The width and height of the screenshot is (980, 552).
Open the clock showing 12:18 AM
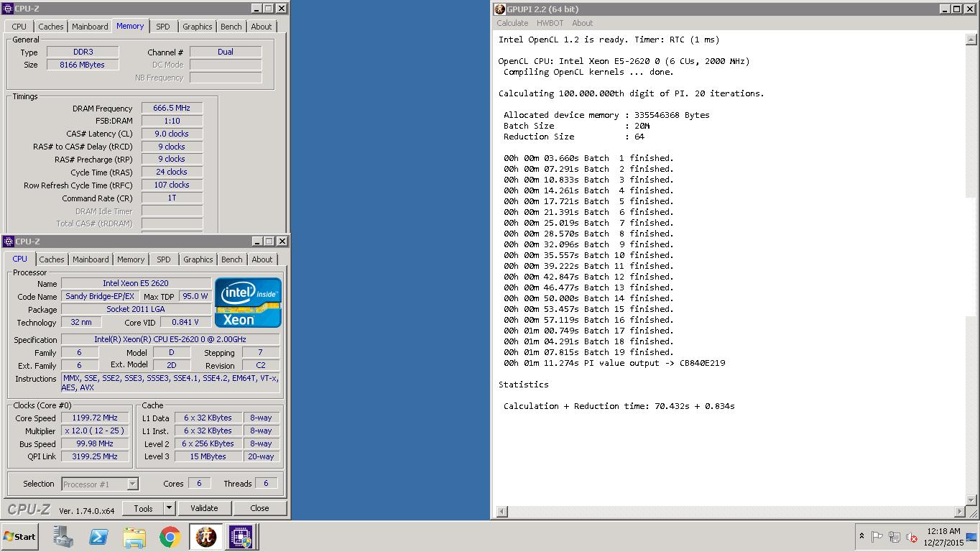pyautogui.click(x=943, y=537)
